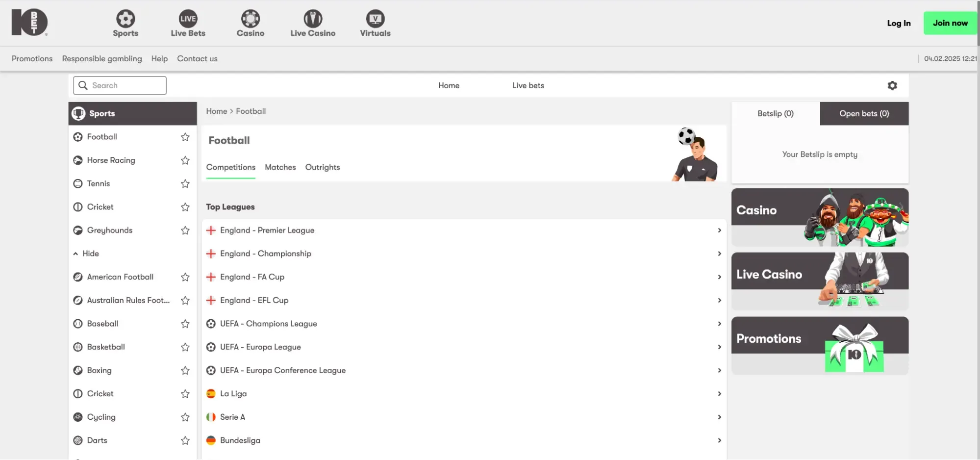Expand England - FA Cup chevron
Viewport: 980px width, 460px height.
point(719,277)
